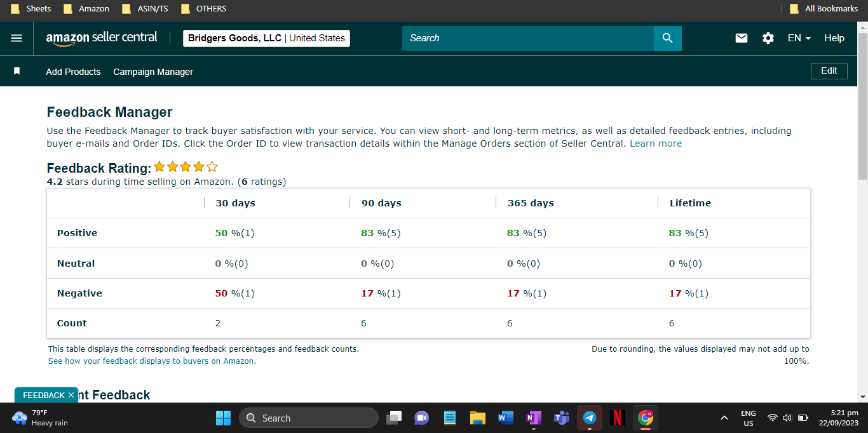Click the Wi-Fi network tray icon
The height and width of the screenshot is (433, 868).
point(773,418)
